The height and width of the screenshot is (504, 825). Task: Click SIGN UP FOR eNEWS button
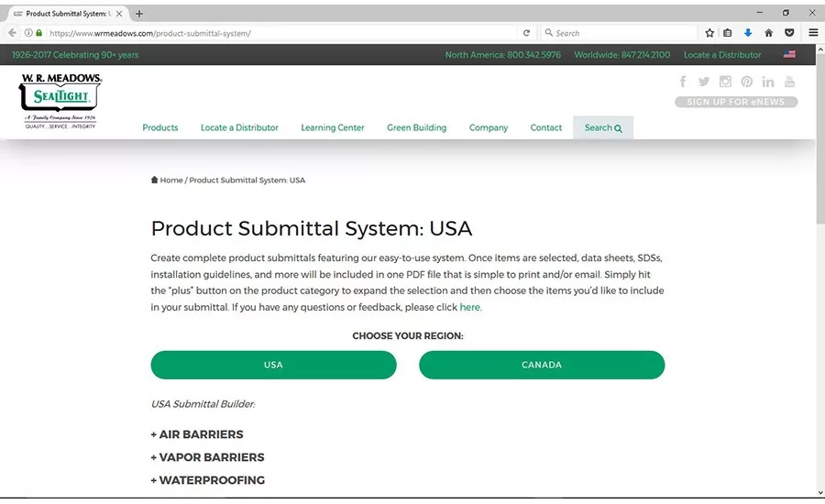tap(736, 102)
